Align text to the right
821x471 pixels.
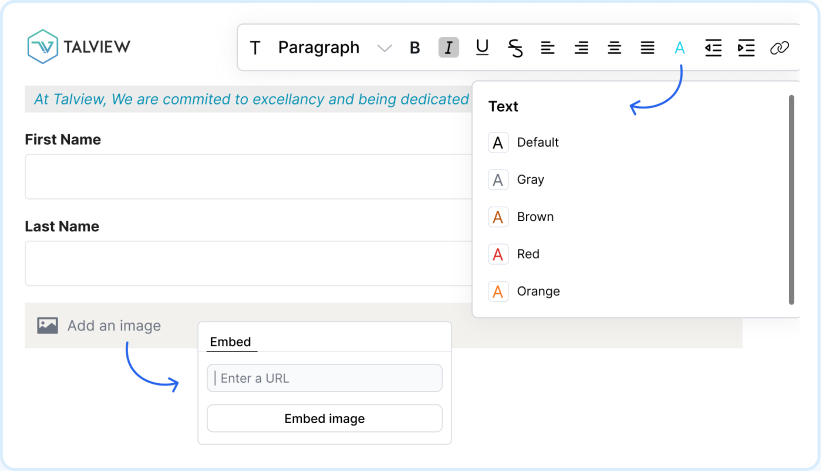pos(581,48)
